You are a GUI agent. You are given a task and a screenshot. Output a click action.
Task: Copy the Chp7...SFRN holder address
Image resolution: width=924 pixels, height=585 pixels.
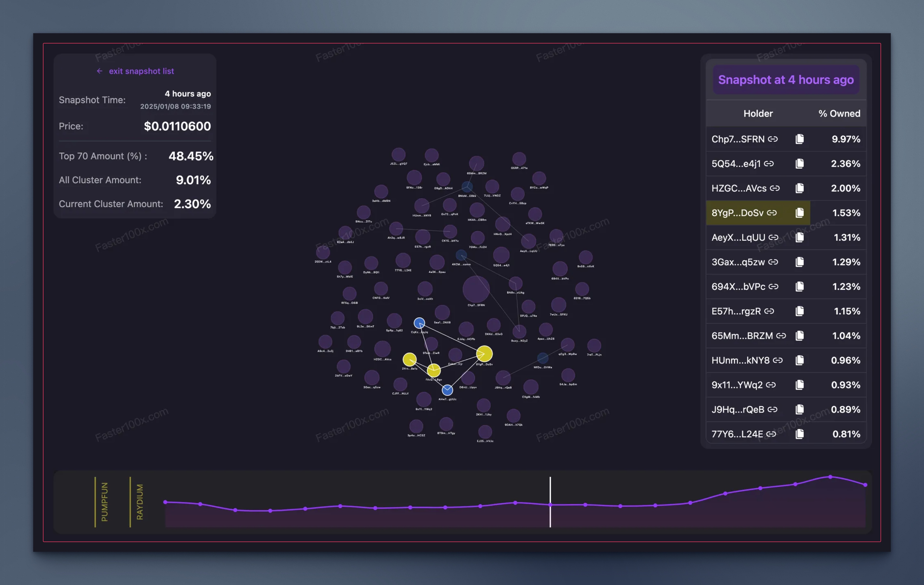coord(799,139)
